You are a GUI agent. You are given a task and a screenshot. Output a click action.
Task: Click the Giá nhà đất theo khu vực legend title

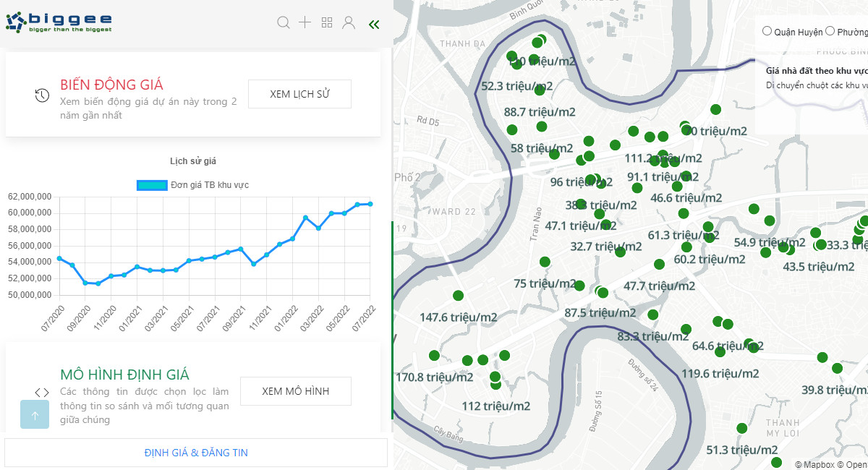coord(817,71)
